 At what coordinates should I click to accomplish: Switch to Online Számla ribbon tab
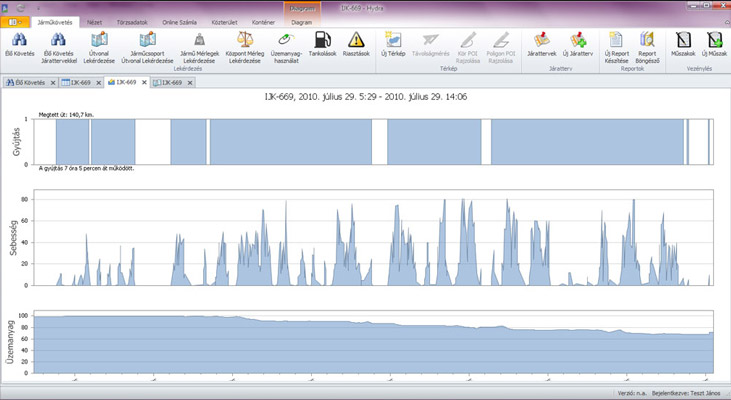coord(179,22)
